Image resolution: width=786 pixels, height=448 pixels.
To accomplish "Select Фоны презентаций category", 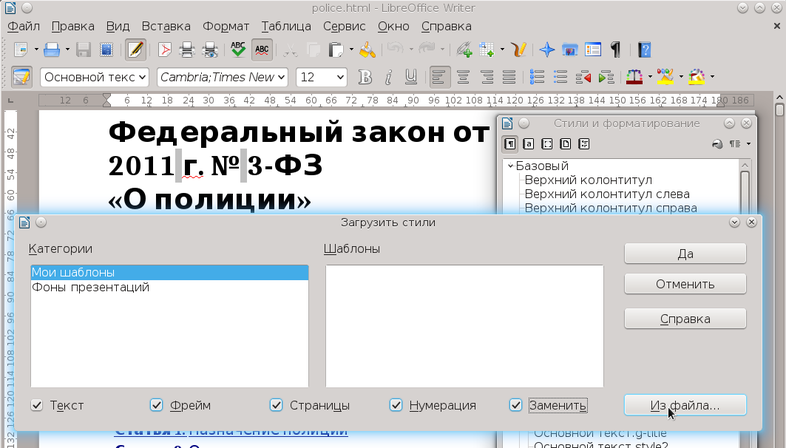I will pos(169,287).
